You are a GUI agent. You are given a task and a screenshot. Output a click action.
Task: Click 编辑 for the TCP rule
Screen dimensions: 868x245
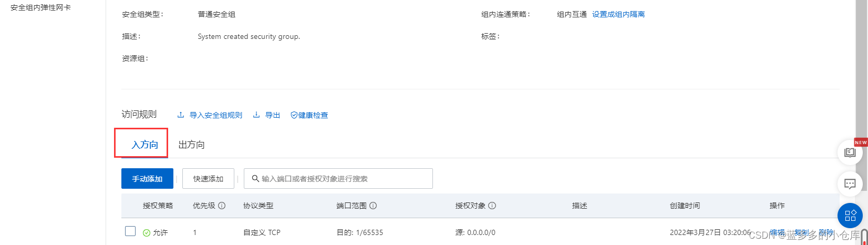pyautogui.click(x=777, y=232)
